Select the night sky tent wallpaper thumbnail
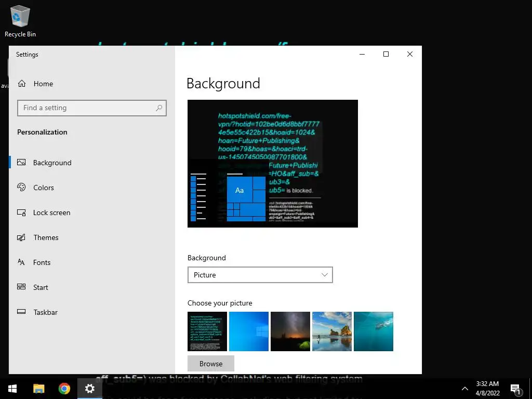532x399 pixels. 290,331
